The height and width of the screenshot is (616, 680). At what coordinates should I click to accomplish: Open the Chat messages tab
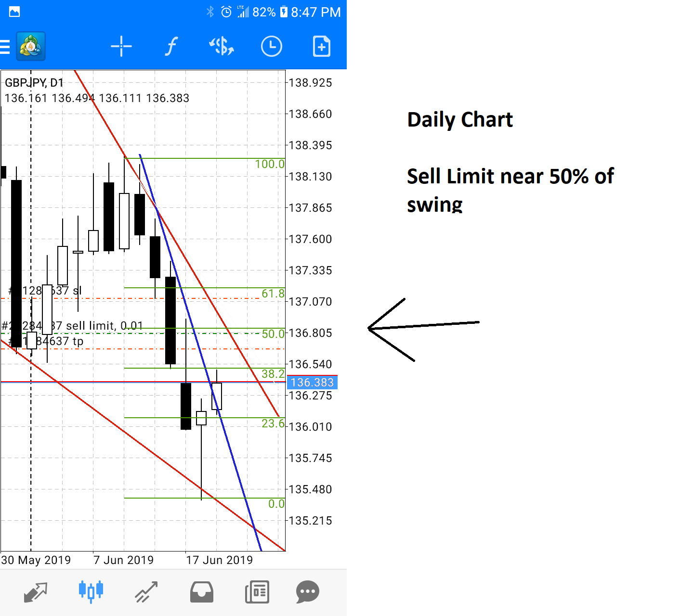(307, 592)
